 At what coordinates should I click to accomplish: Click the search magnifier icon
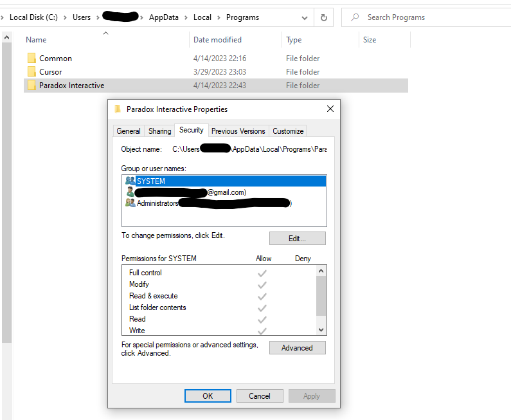355,17
